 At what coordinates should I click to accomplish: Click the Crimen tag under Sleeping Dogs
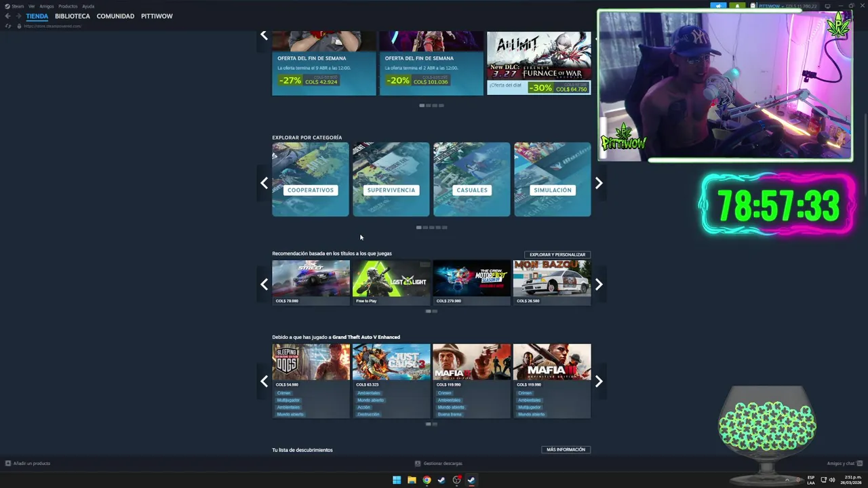pos(283,393)
